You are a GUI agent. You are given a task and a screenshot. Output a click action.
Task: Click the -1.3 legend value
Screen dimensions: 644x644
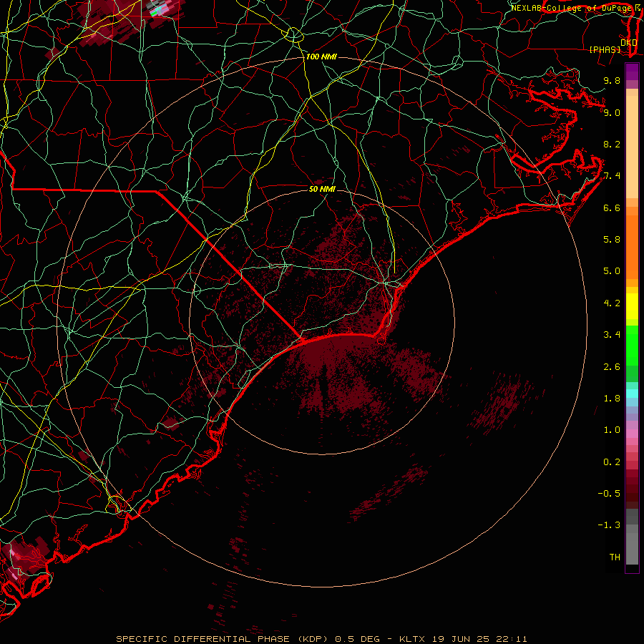point(609,525)
